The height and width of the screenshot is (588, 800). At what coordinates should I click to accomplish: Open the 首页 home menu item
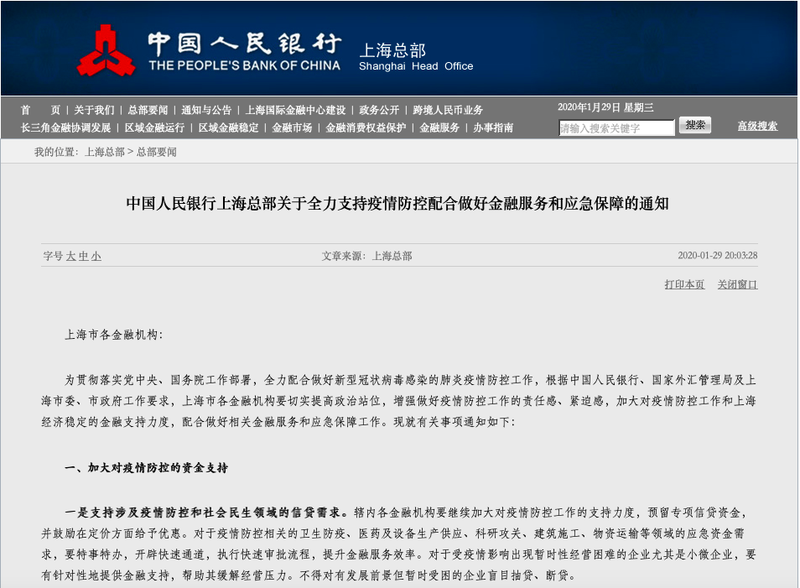tap(40, 110)
